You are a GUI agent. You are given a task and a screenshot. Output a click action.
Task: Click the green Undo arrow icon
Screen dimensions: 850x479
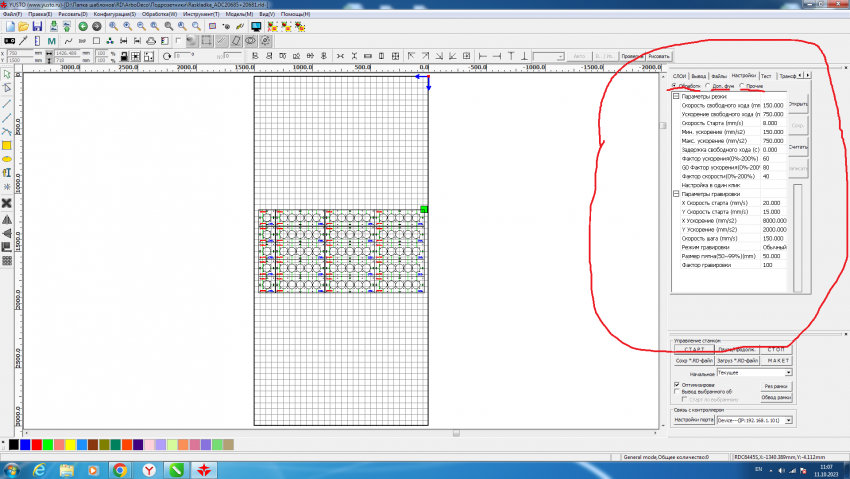82,26
